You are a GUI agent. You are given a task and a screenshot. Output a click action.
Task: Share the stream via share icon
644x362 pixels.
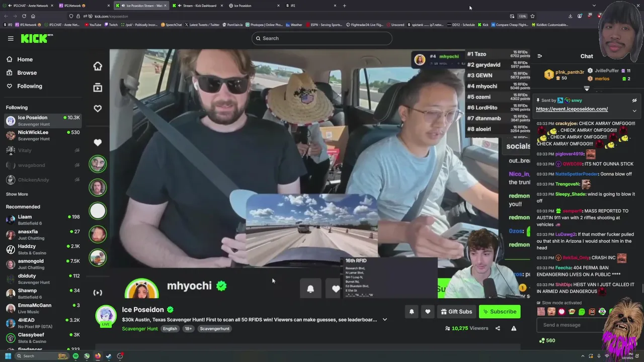498,328
